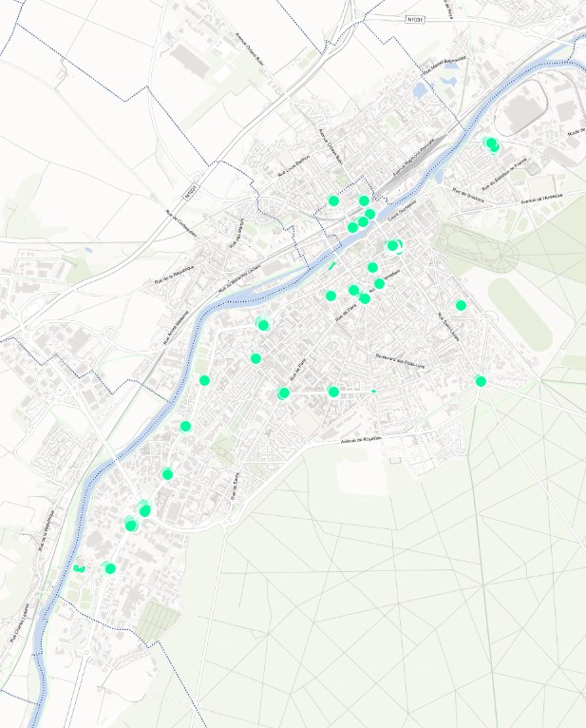Click the green marker beside Rue Saint-Lazare
Viewport: 586px width, 728px height.
[x=461, y=305]
